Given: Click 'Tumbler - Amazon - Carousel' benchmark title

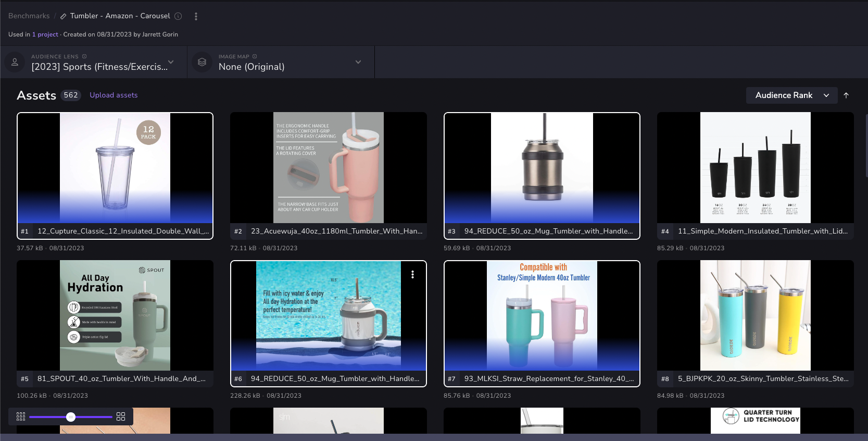Looking at the screenshot, I should click(x=120, y=16).
